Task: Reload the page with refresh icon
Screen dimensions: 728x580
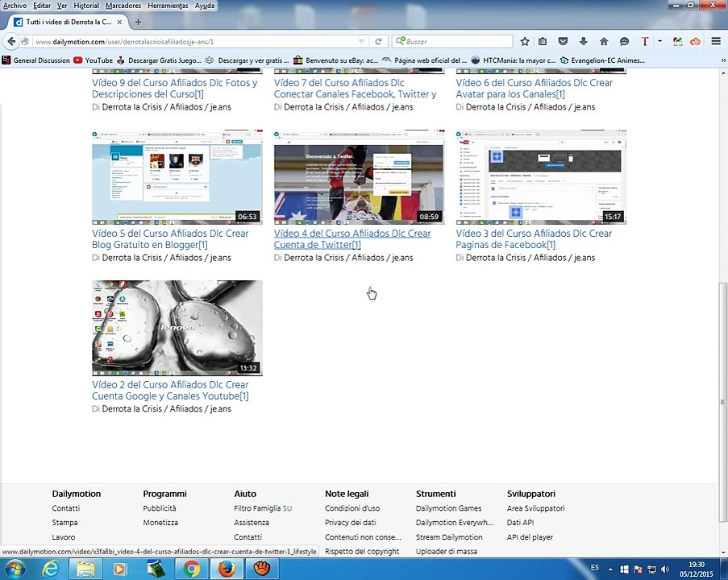Action: tap(378, 41)
